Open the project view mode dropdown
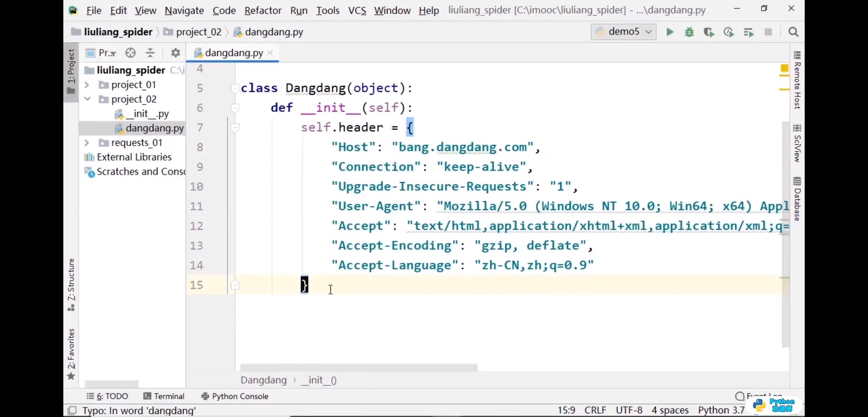Screen dimensions: 868x417 [101, 53]
